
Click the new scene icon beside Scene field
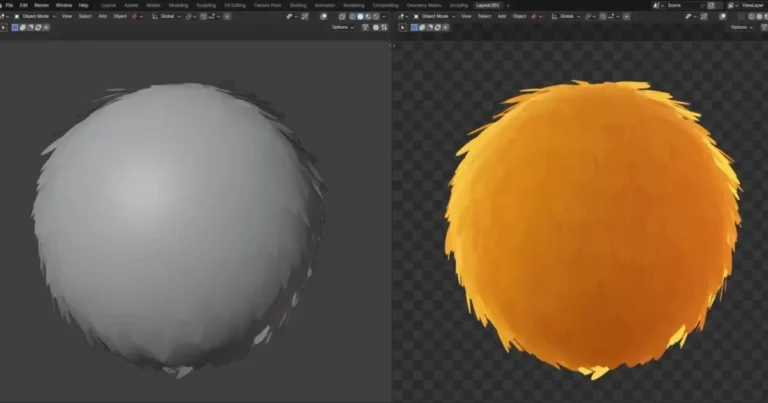pyautogui.click(x=711, y=5)
